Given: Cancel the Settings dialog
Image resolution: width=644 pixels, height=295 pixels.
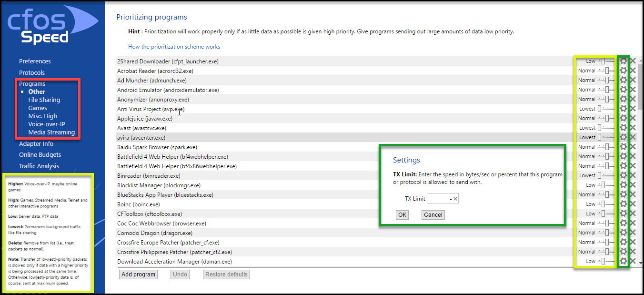Looking at the screenshot, I should click(x=433, y=214).
